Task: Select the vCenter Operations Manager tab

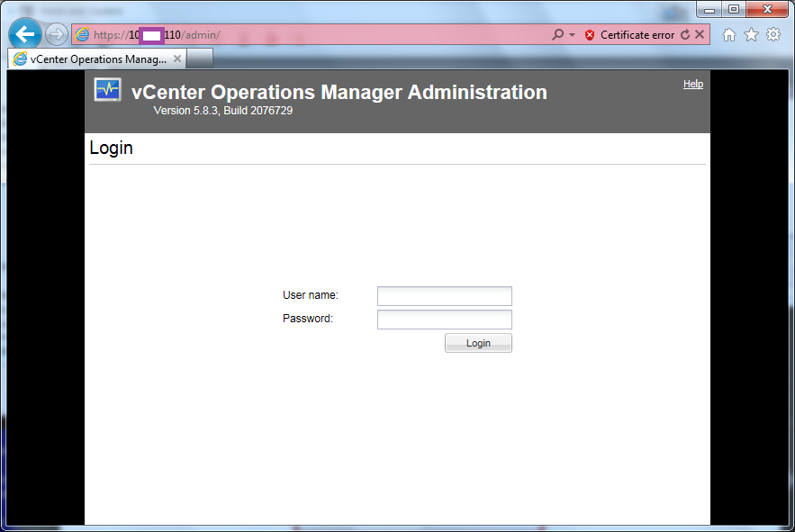Action: pos(97,59)
